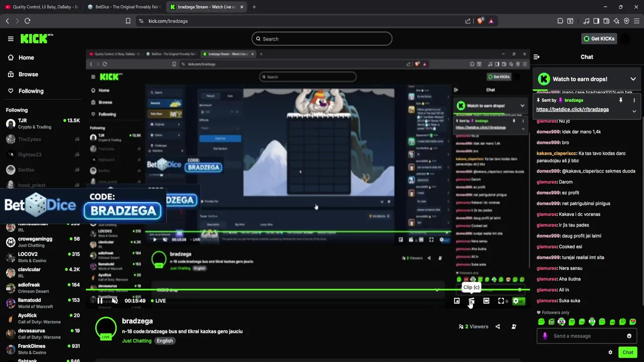This screenshot has height=362, width=644.
Task: Open AyoRick Warzone channel
Action: [43, 318]
